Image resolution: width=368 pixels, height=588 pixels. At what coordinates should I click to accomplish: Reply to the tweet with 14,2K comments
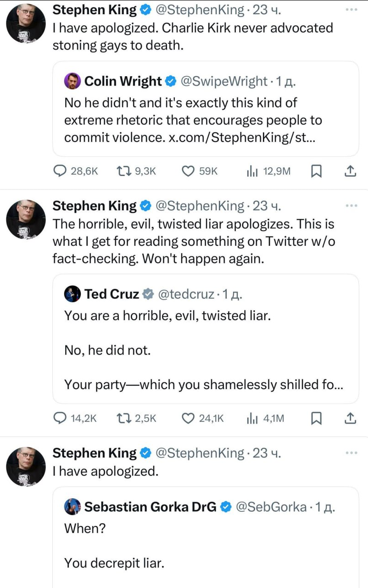pyautogui.click(x=60, y=418)
